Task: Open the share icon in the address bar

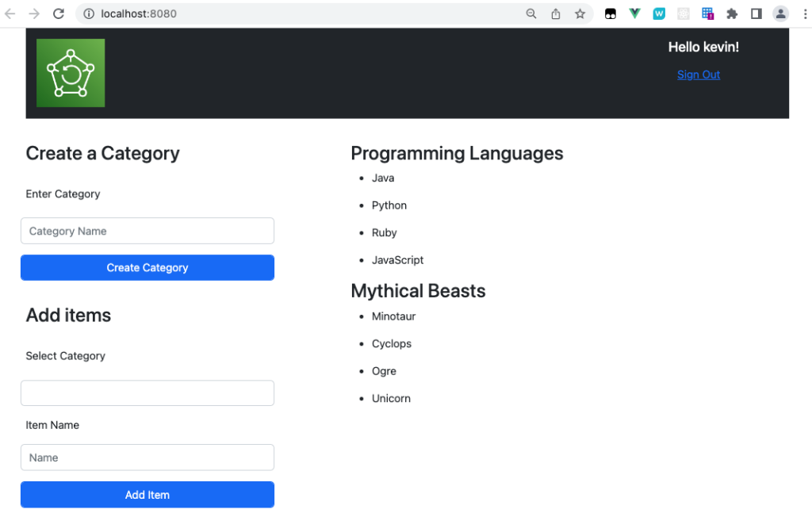Action: click(555, 13)
